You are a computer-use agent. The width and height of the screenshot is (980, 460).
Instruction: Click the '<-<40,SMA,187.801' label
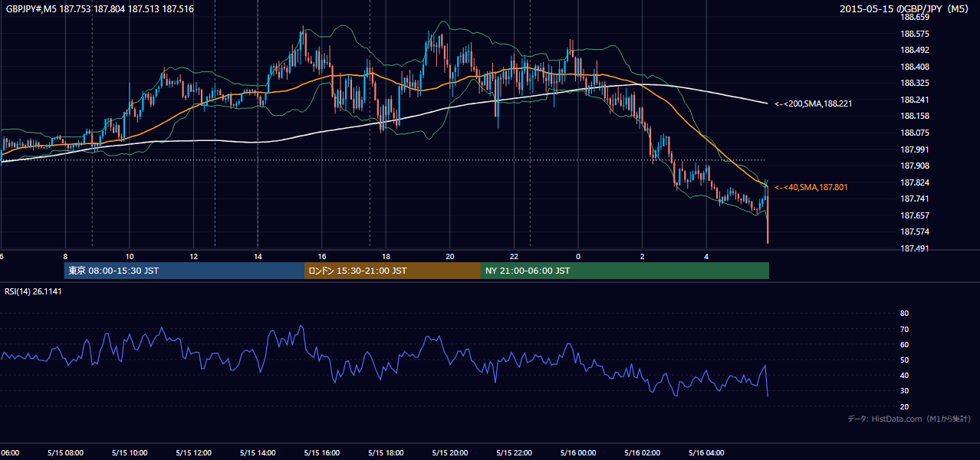(811, 187)
